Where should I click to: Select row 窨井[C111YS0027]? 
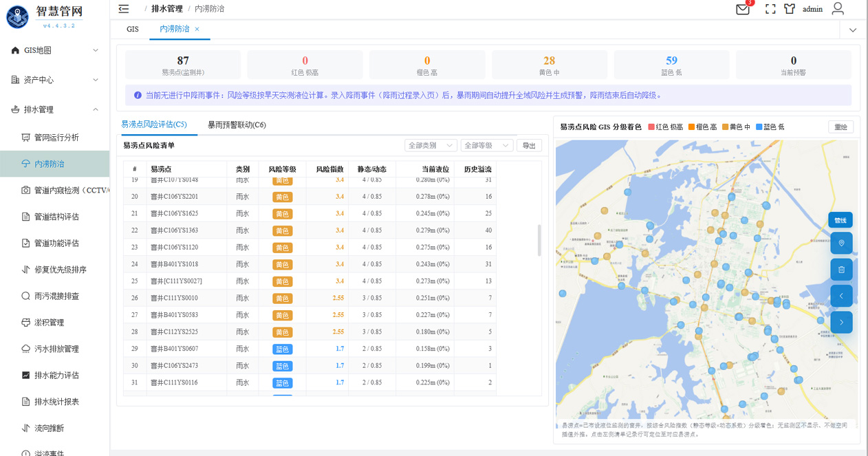click(310, 281)
